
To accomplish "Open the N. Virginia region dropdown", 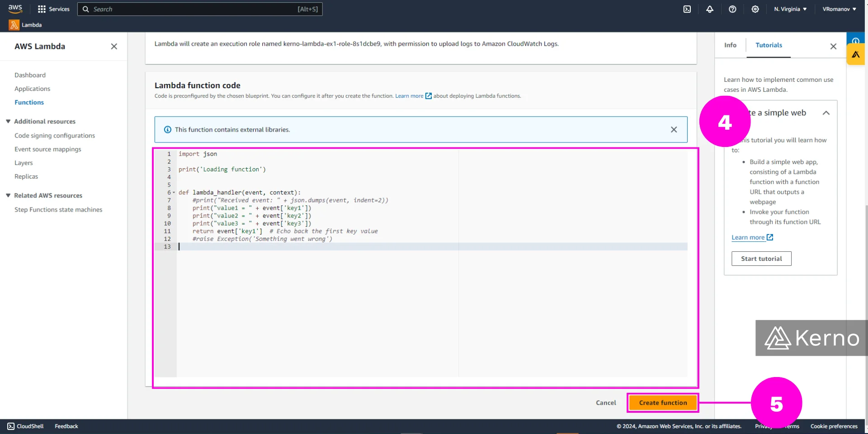I will (790, 9).
